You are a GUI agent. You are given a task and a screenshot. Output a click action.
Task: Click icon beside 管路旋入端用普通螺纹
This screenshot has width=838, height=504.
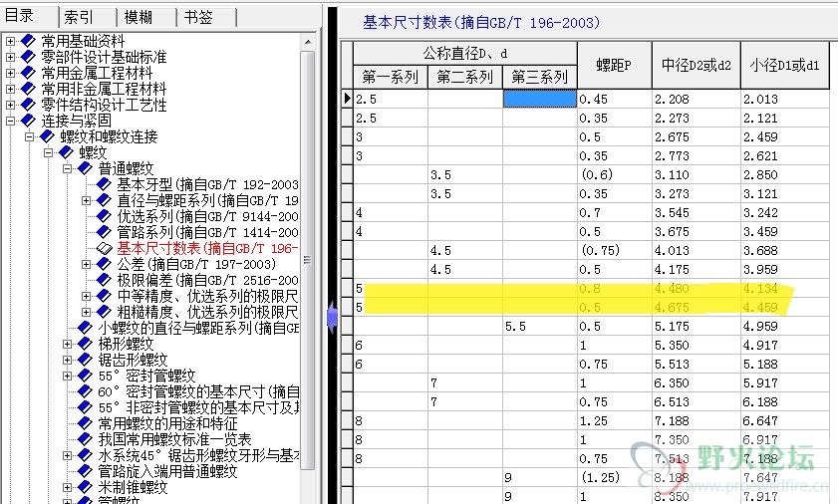[85, 471]
